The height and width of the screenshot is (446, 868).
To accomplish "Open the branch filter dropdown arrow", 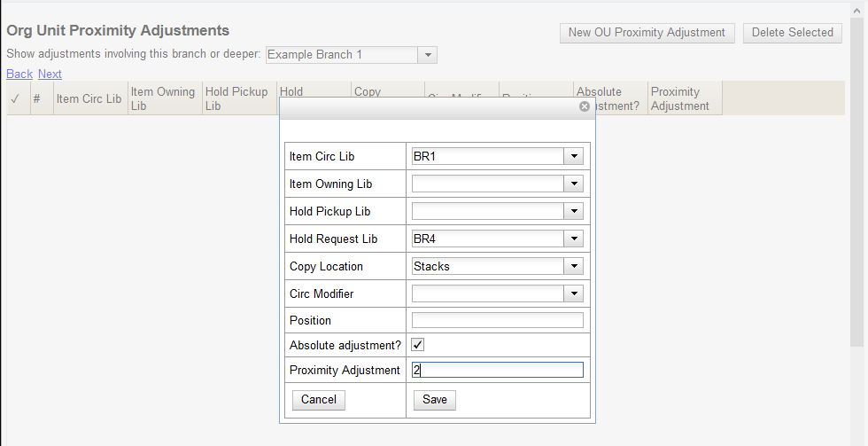I will click(428, 55).
